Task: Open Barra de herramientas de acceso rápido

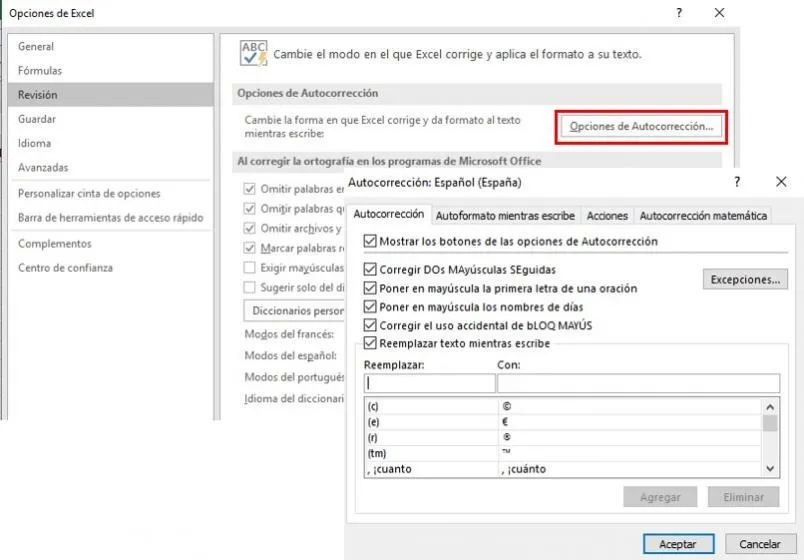Action: point(111,217)
